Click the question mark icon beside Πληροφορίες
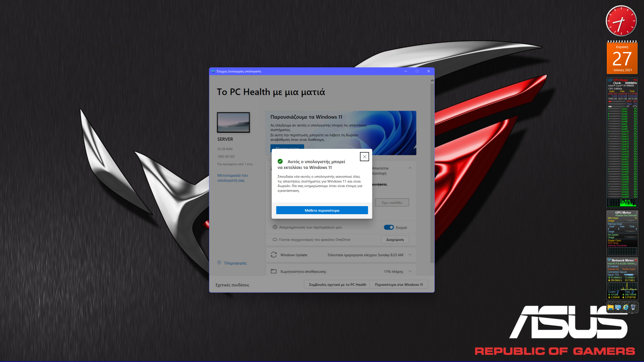Screen dimensions: 644x362 pos(219,262)
